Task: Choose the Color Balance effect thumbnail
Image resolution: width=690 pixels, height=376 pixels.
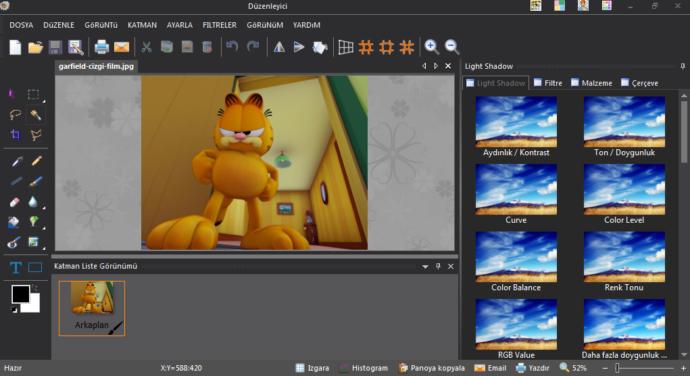Action: pos(516,257)
